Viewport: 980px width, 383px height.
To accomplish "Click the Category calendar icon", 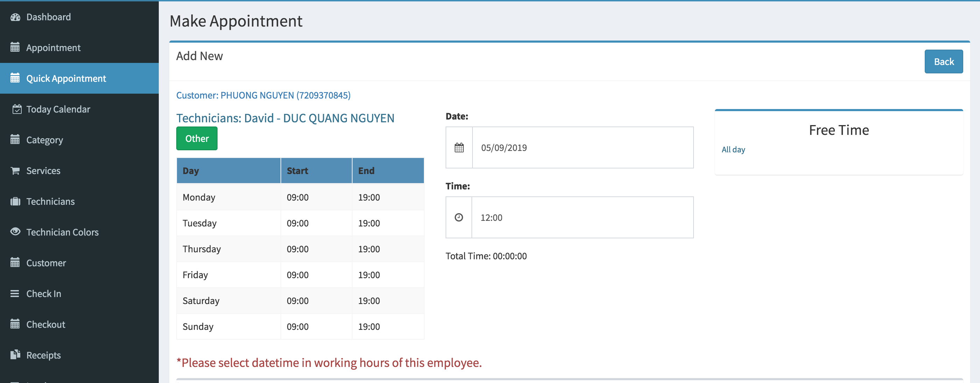I will 15,140.
